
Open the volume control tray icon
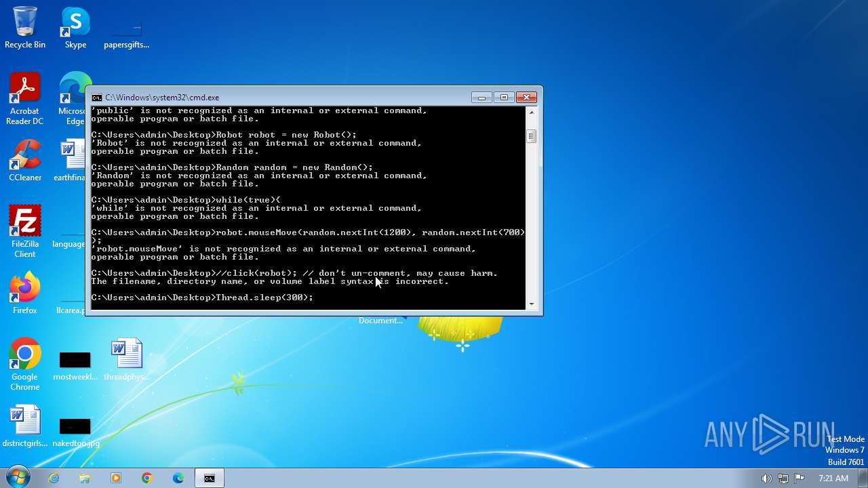pyautogui.click(x=766, y=478)
